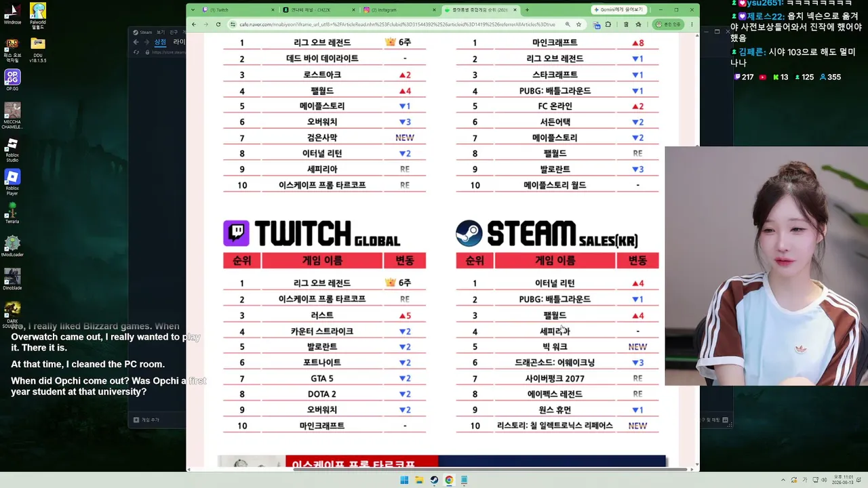The image size is (868, 488).
Task: Open the Chrome extensions puzzle icon
Action: pos(608,24)
